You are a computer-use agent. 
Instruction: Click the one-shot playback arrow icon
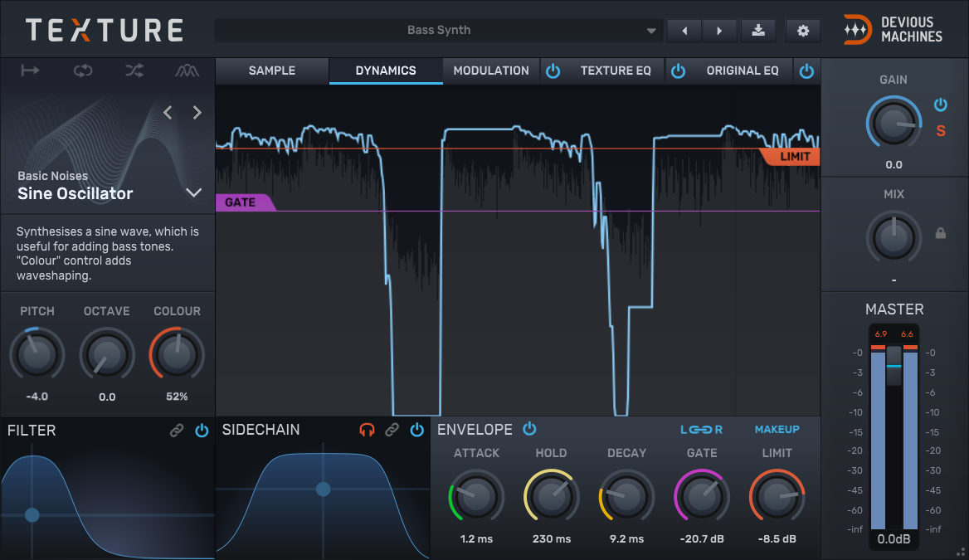[x=31, y=71]
